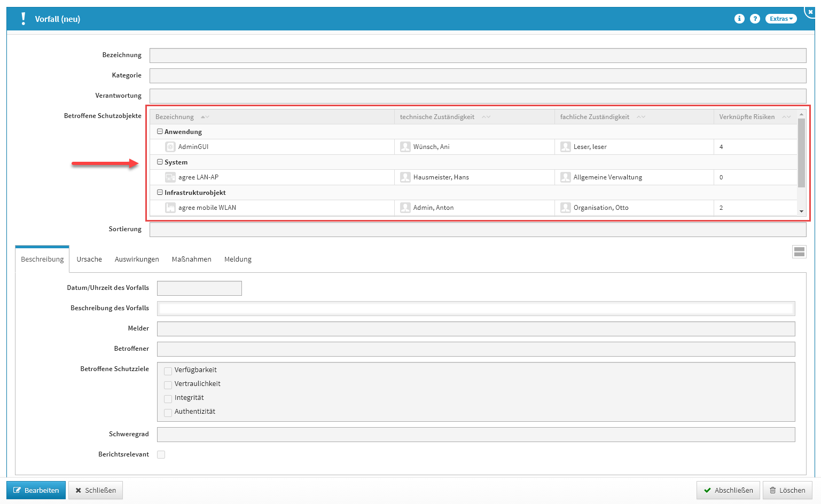This screenshot has width=821, height=504.
Task: Toggle tab layout view icon
Action: pos(799,252)
